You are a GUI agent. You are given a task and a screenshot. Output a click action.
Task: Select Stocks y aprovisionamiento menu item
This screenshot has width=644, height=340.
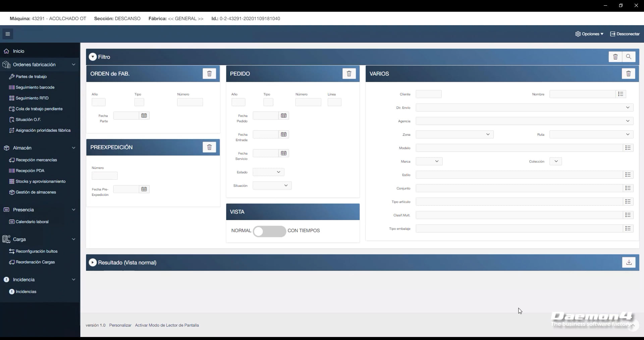point(40,181)
